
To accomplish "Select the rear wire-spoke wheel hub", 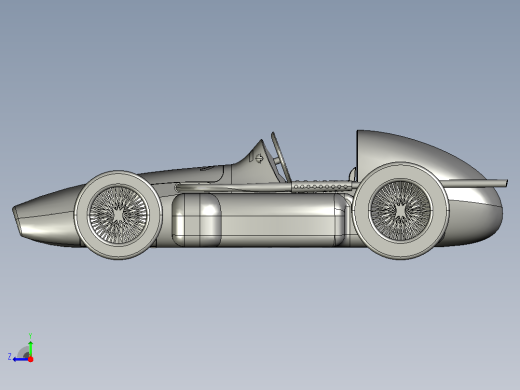I will point(401,210).
